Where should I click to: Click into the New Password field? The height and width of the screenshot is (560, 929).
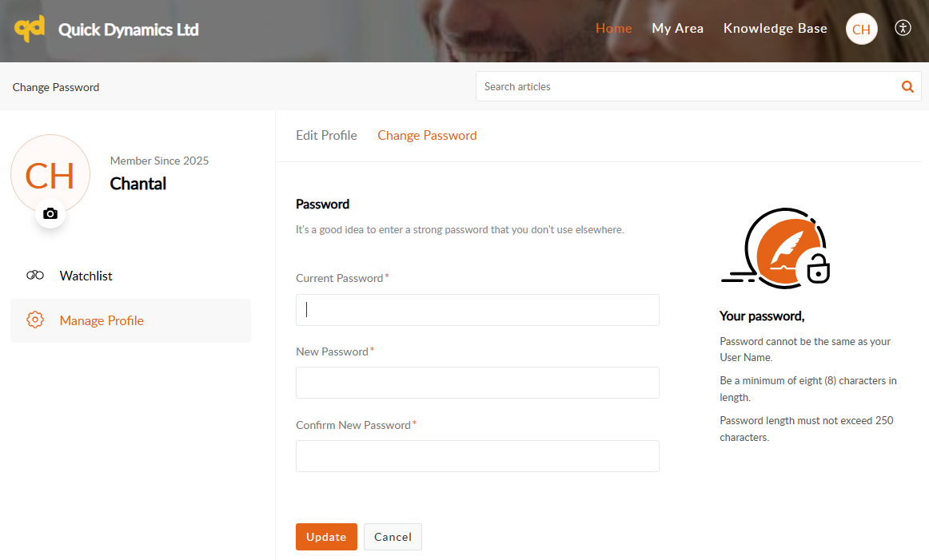[477, 383]
